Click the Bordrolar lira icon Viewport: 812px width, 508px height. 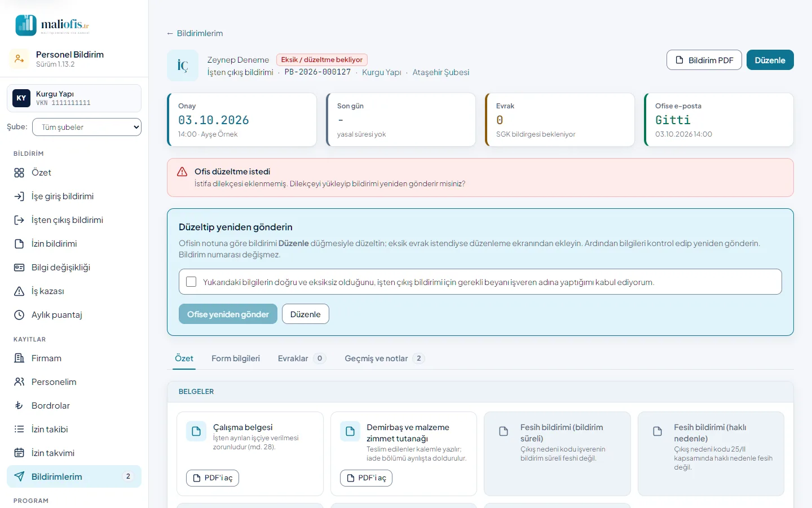(19, 406)
